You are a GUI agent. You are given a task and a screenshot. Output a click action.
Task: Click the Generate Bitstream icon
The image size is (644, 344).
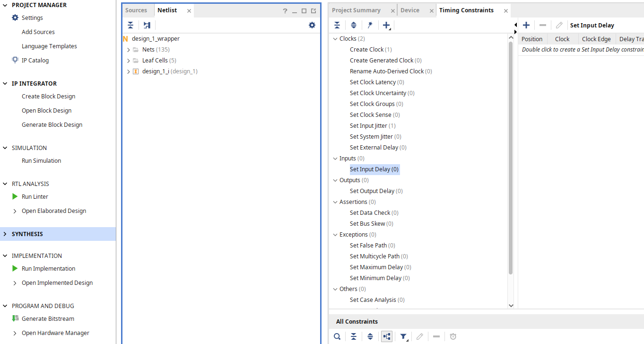point(15,318)
